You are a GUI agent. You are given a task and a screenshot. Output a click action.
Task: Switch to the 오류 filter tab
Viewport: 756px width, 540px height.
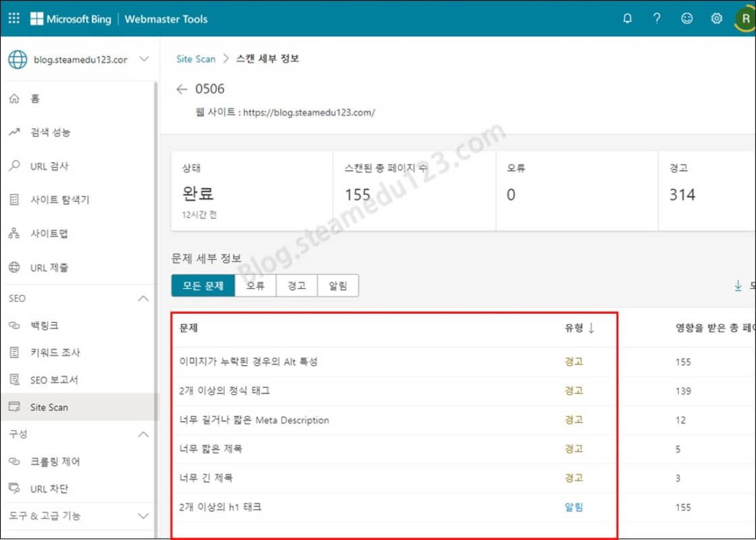255,286
